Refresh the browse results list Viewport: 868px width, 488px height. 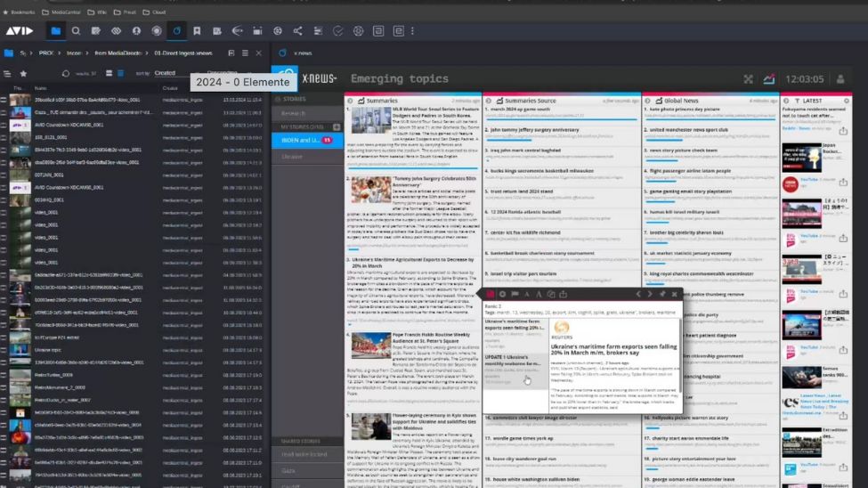65,73
